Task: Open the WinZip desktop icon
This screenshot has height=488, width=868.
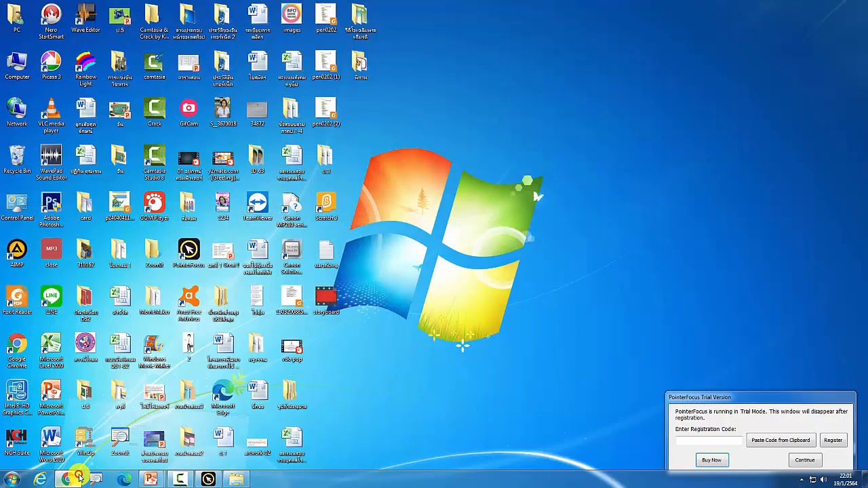Action: click(x=85, y=441)
